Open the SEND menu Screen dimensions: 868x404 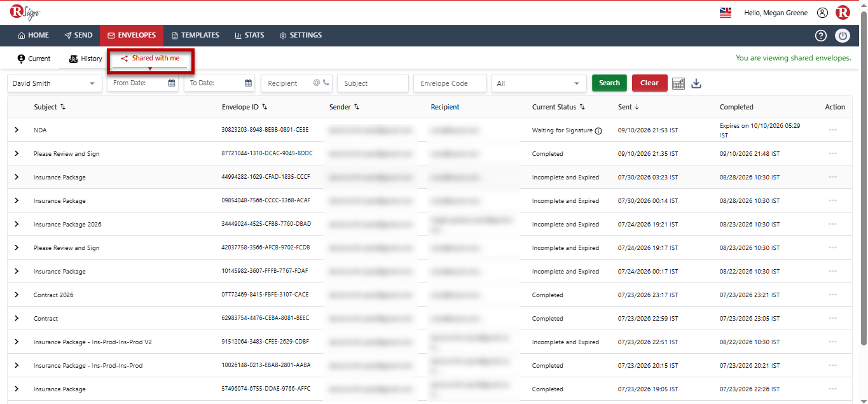coord(78,36)
